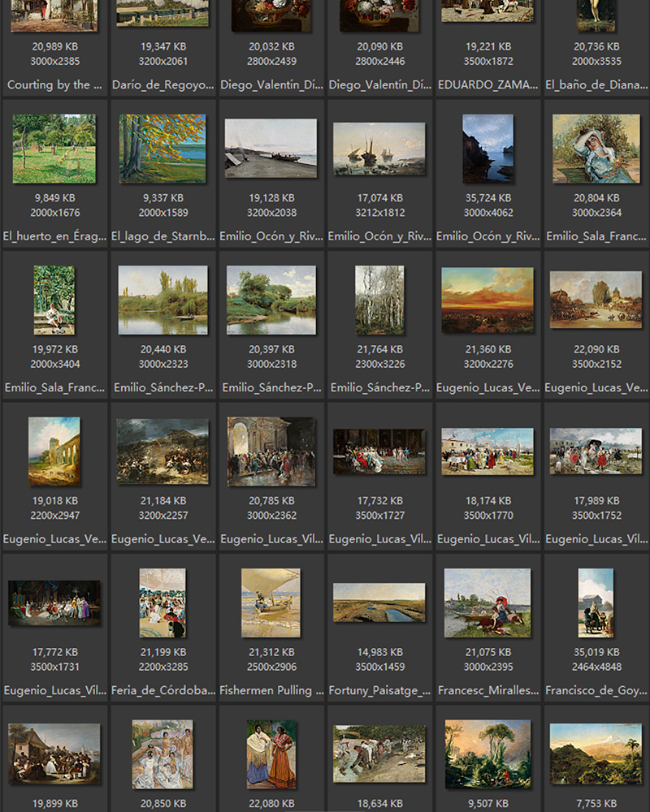The width and height of the screenshot is (650, 812).
Task: Click the Fortuny_Paisatge landscape thumbnail
Action: [x=379, y=603]
